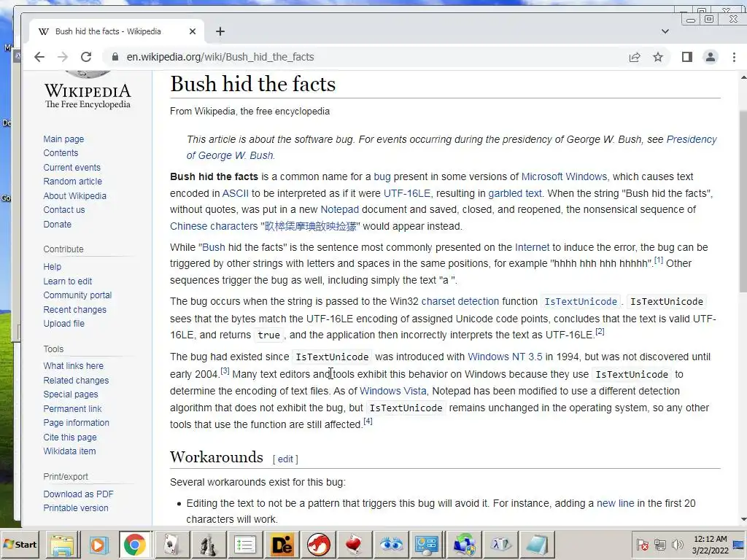
Task: Open What links here
Action: tap(74, 366)
